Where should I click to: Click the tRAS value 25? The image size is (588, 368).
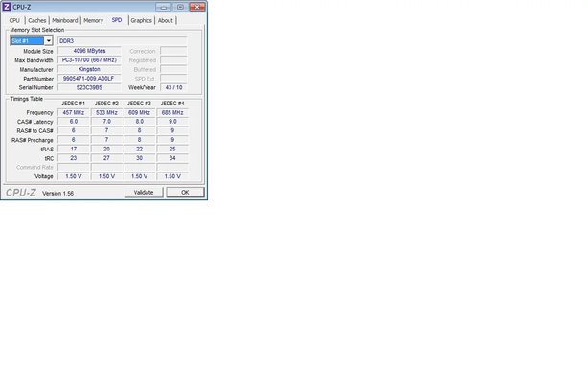(x=172, y=149)
